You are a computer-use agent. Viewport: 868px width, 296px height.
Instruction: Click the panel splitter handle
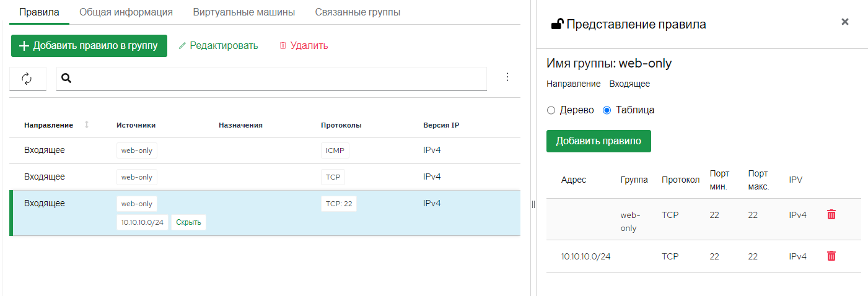(x=533, y=204)
